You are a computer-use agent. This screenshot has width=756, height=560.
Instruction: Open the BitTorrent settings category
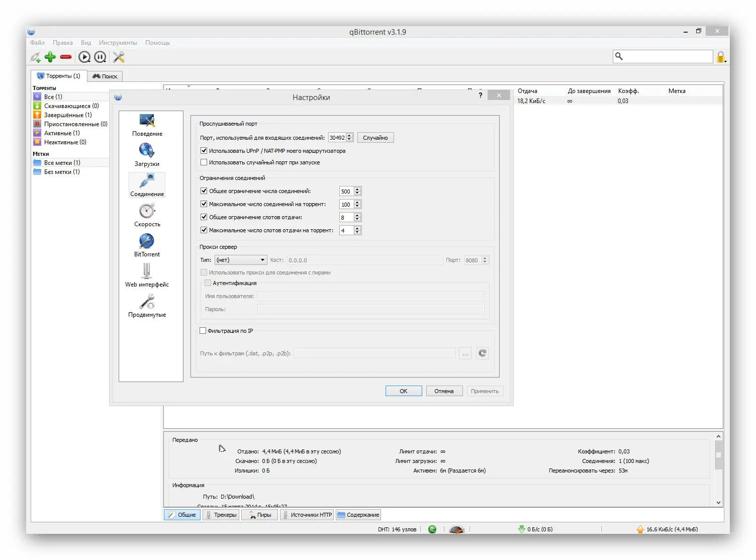coord(147,245)
